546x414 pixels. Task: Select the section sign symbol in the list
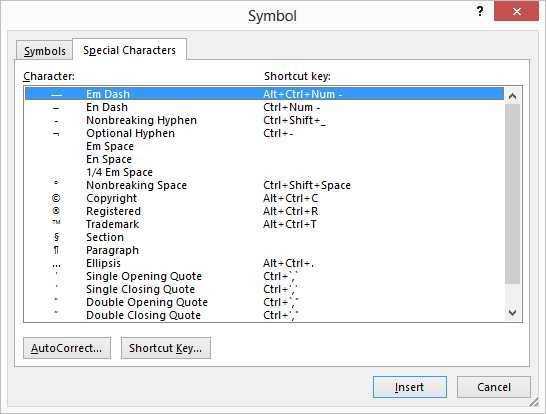coord(56,237)
